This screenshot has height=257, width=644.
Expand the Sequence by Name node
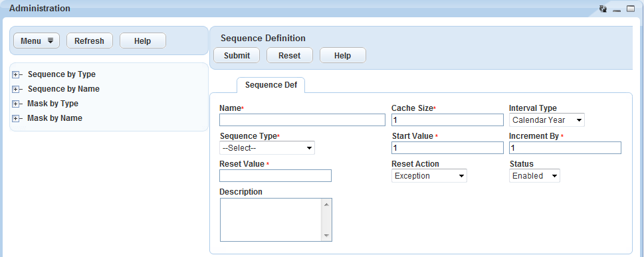pos(15,89)
